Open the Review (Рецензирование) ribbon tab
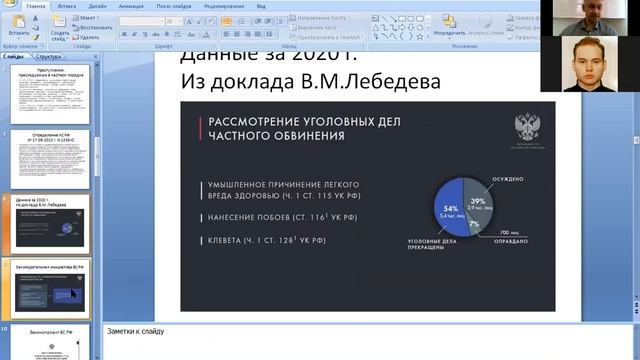The image size is (640, 360). pyautogui.click(x=224, y=6)
